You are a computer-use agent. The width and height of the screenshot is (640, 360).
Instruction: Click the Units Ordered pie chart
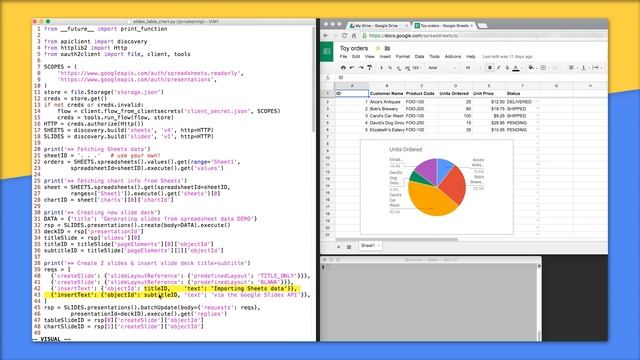(x=436, y=187)
